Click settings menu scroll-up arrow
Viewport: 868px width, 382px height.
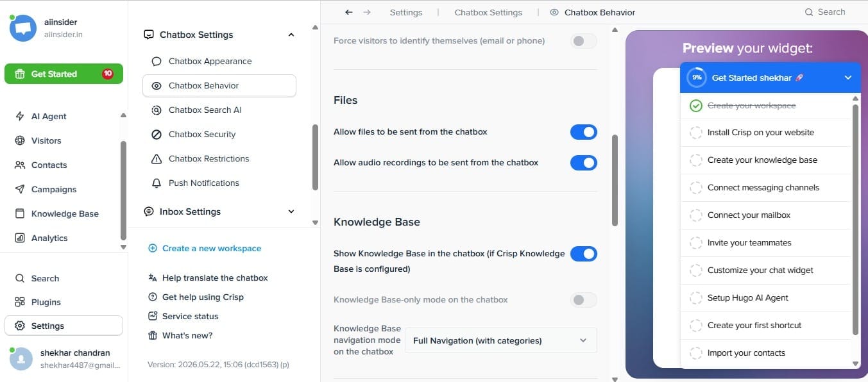(315, 28)
